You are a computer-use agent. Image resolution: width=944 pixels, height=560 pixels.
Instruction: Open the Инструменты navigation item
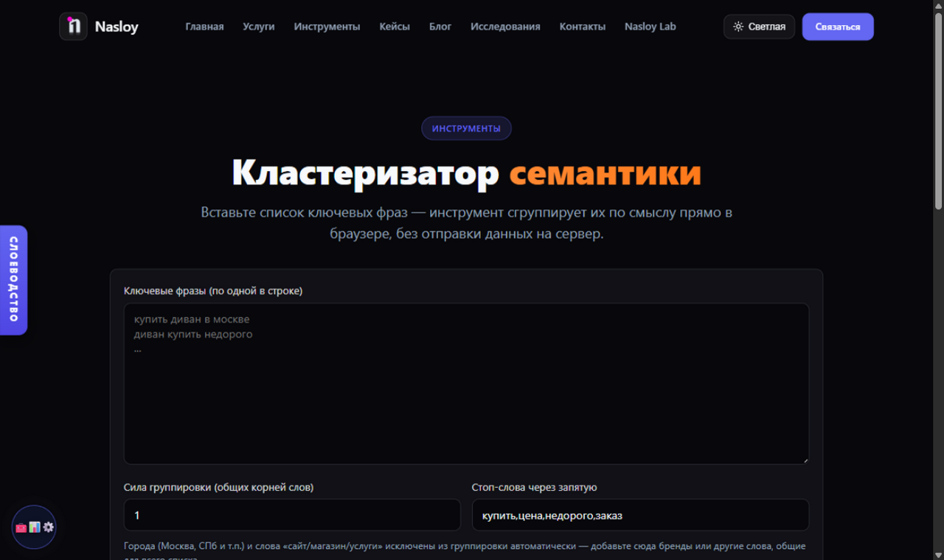click(327, 27)
